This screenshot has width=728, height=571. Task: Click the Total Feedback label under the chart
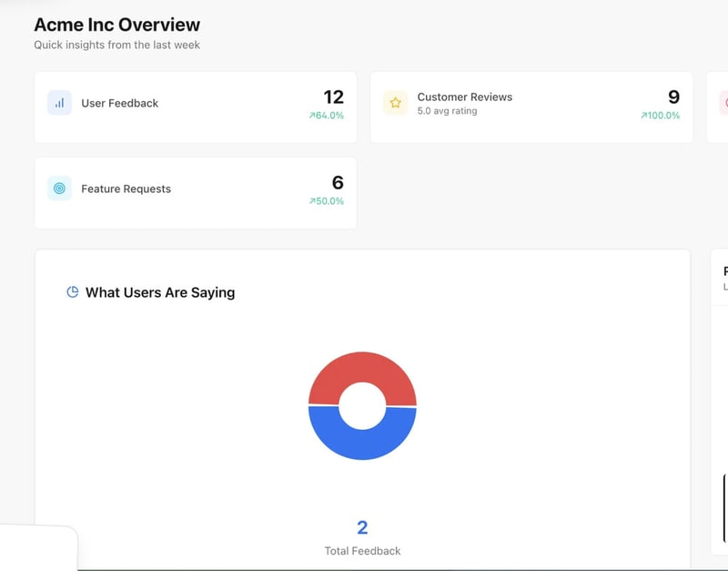pyautogui.click(x=362, y=551)
